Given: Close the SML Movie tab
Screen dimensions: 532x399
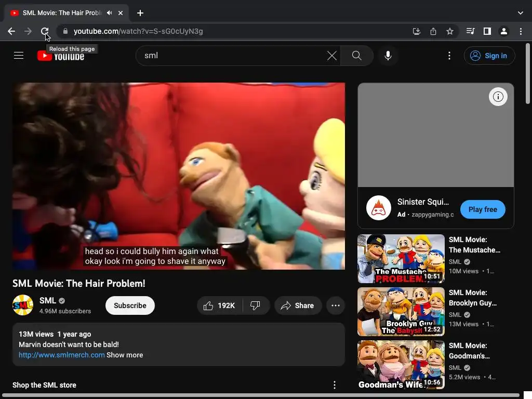Looking at the screenshot, I should (x=121, y=13).
